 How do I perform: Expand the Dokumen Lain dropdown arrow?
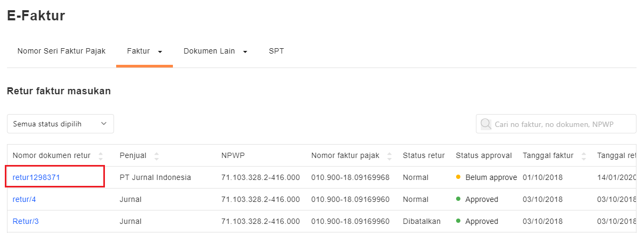pyautogui.click(x=245, y=51)
